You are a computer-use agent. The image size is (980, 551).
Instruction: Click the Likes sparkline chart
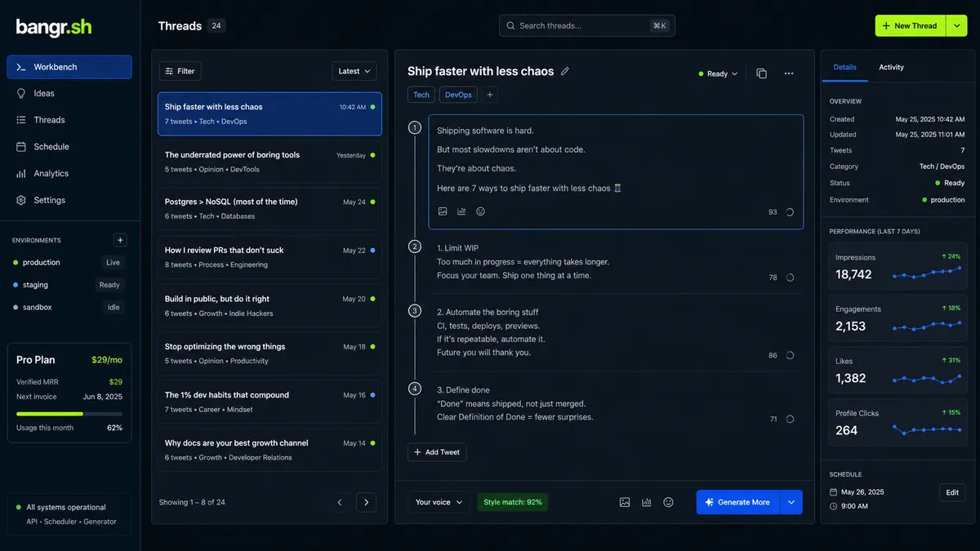click(x=927, y=379)
